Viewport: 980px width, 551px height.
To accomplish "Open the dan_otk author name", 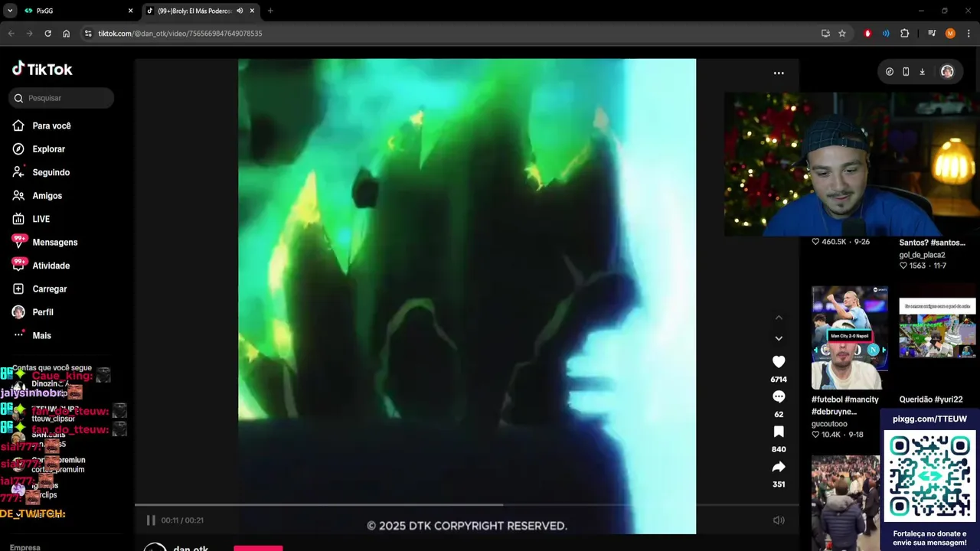I will click(x=191, y=548).
